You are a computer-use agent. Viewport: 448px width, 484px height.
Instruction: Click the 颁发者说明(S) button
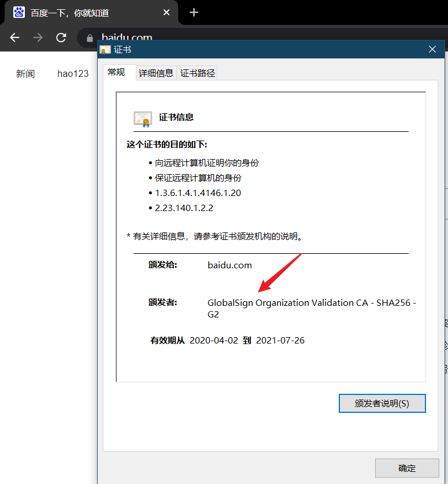pyautogui.click(x=382, y=403)
